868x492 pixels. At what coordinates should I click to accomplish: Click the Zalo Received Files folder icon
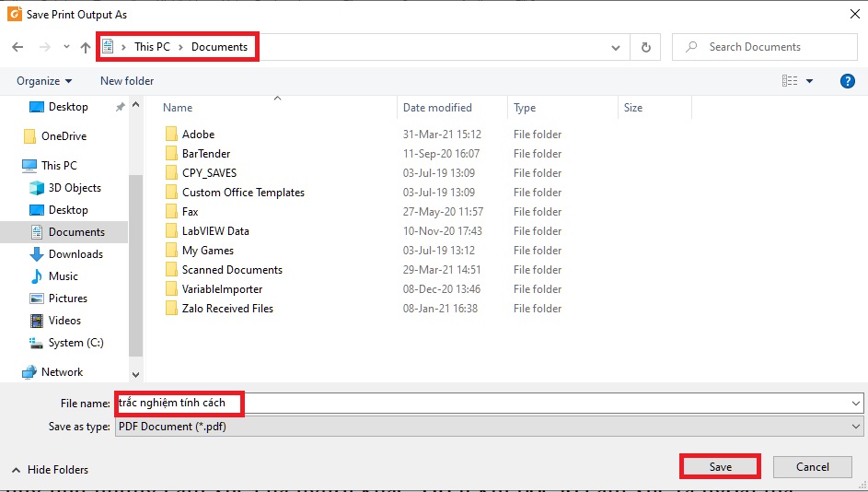coord(171,309)
